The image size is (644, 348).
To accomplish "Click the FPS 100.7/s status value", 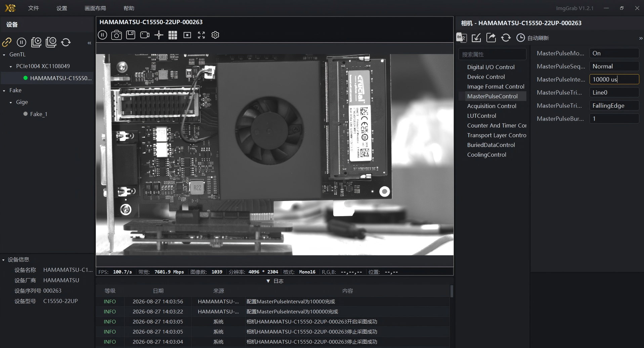I will tap(122, 272).
